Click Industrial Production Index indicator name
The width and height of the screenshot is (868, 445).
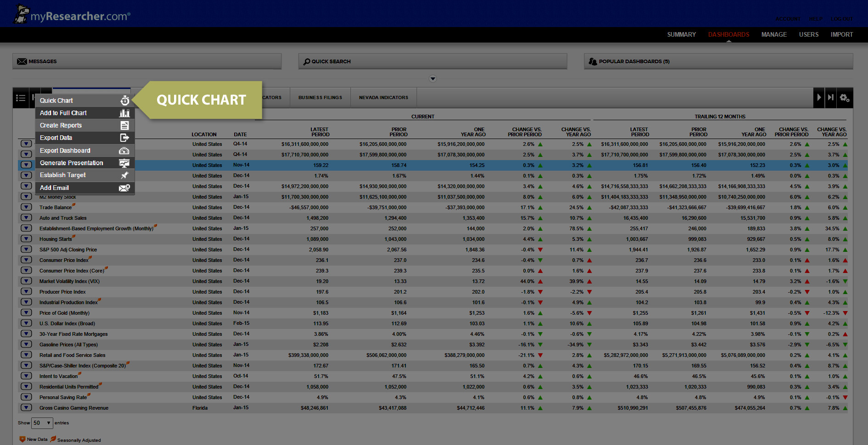[x=68, y=302]
